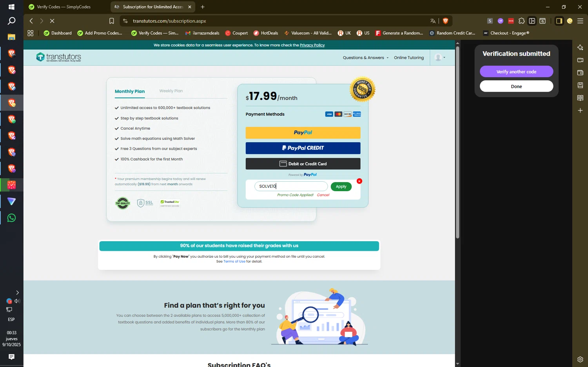Open sidebar settings gear icon
Viewport: 588px width, 367px height.
[x=580, y=359]
